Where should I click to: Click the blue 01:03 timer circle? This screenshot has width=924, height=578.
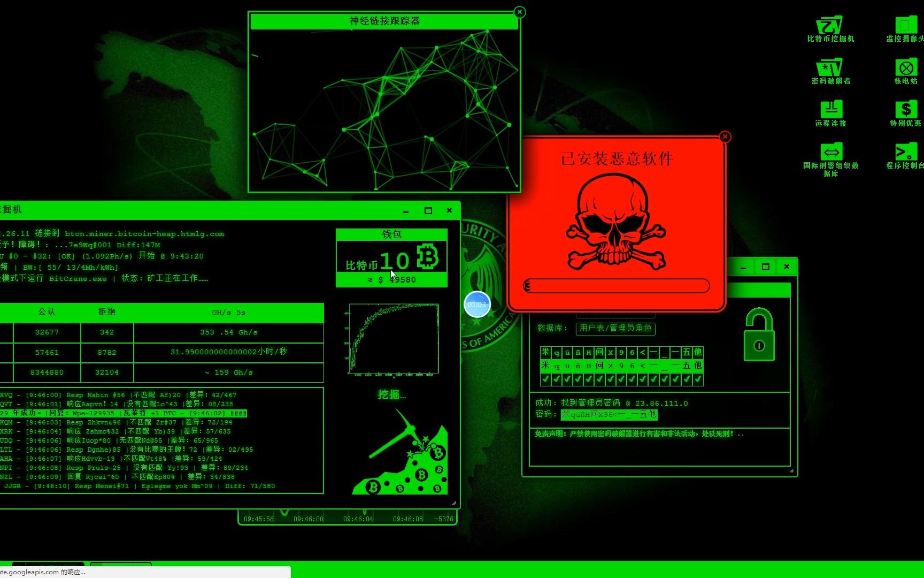tap(477, 305)
